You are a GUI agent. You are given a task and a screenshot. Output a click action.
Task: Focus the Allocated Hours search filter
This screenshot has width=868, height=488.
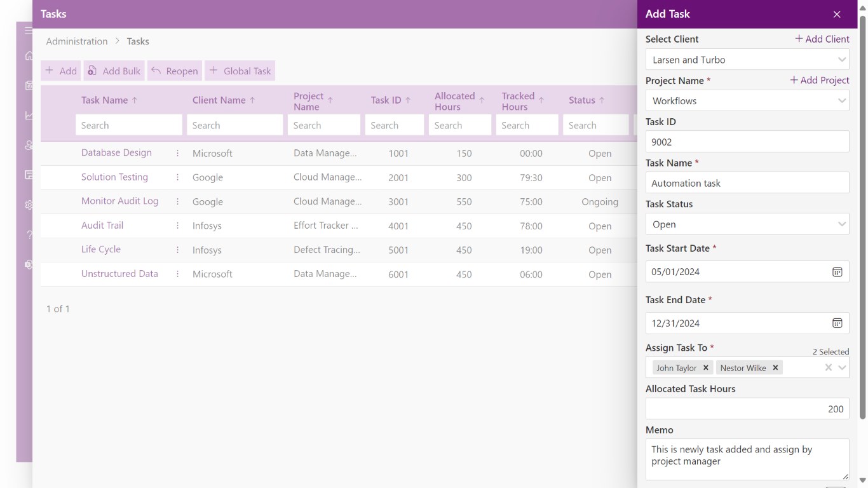tap(460, 125)
